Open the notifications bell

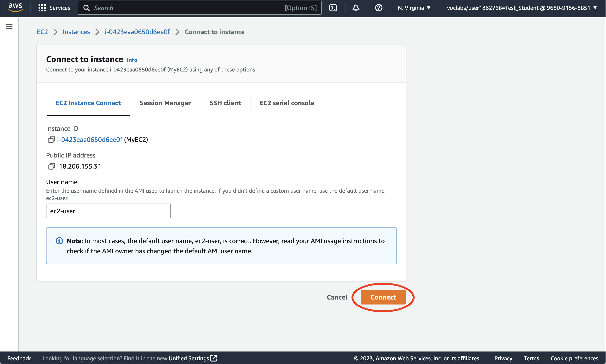(x=356, y=8)
